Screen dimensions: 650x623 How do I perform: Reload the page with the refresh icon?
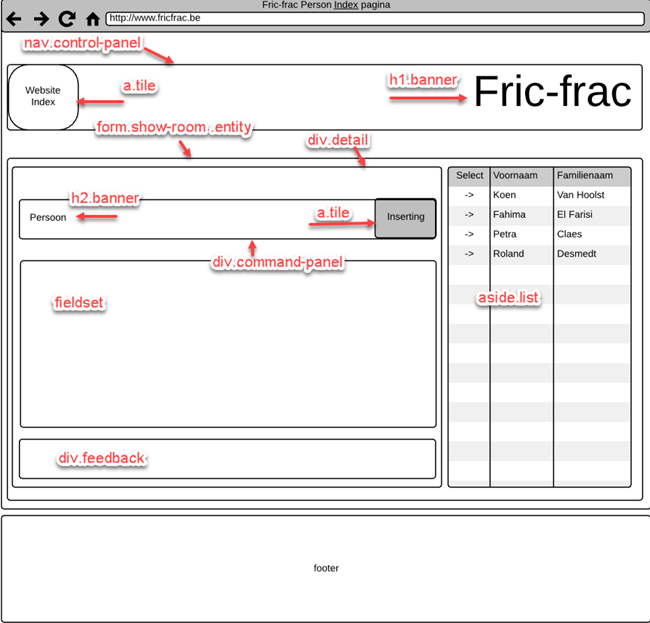coord(67,19)
